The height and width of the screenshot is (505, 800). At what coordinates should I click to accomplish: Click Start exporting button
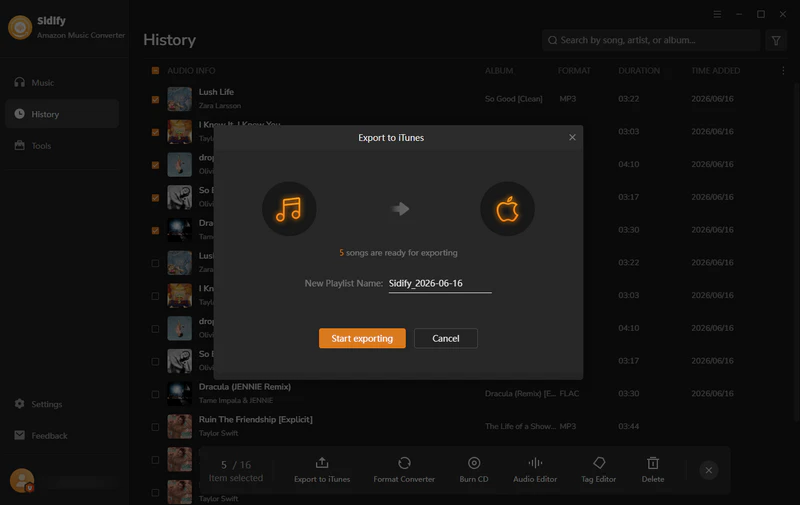click(x=362, y=338)
